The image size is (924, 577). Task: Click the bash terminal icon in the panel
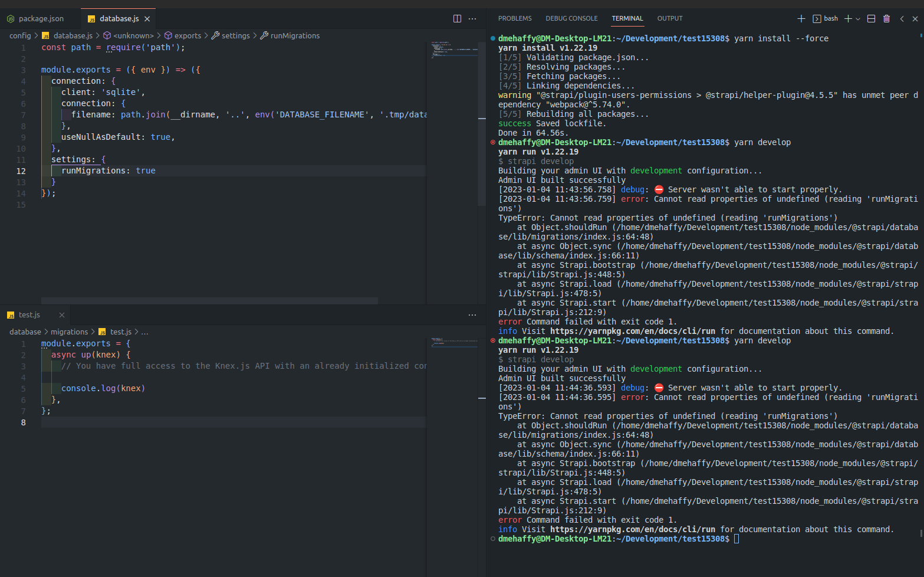point(818,18)
